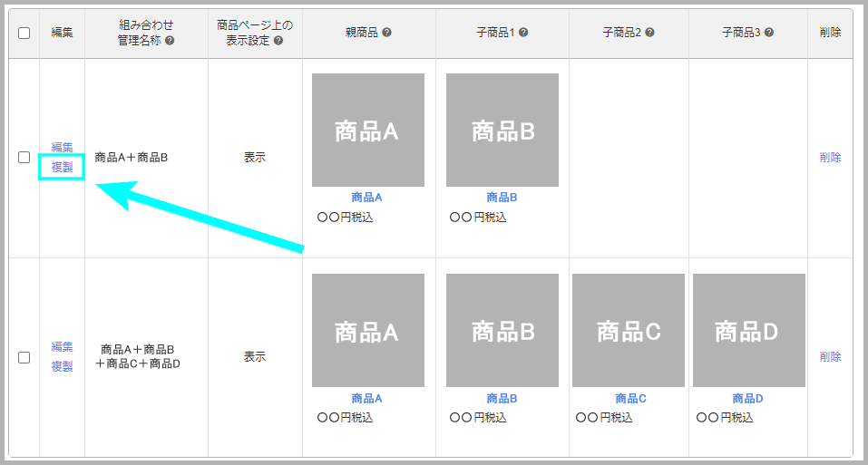Select the 商品A＋商品B＋商品C＋商品D name cell
The height and width of the screenshot is (465, 868).
click(137, 356)
